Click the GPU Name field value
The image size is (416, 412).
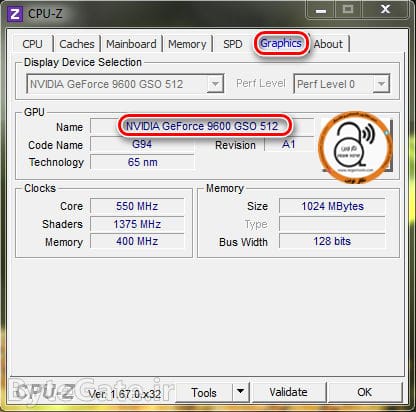(x=202, y=126)
